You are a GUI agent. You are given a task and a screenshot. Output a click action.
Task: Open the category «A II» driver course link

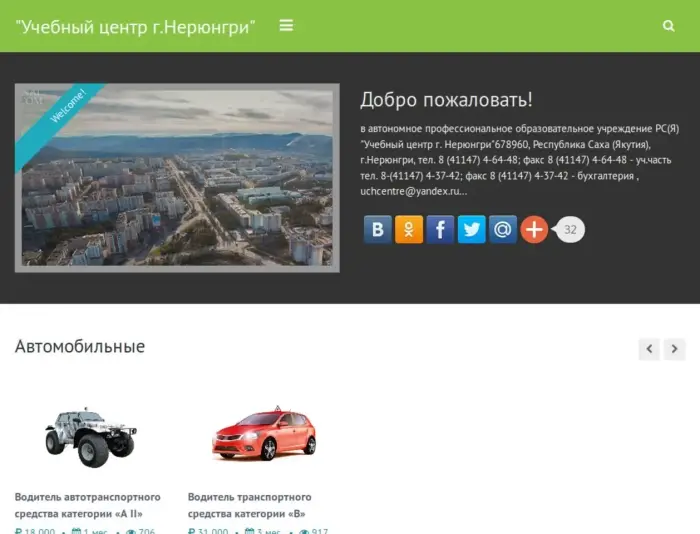88,505
